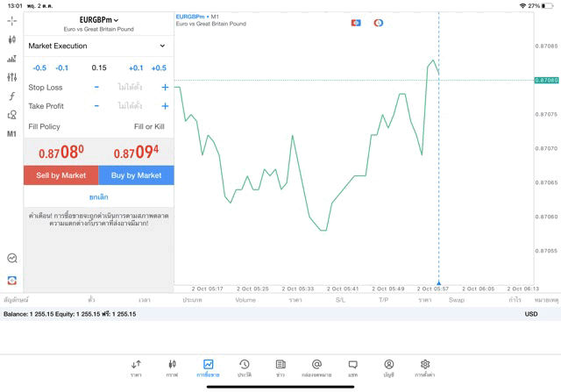Increase volume by +0.5
This screenshot has width=561, height=392.
tap(159, 68)
